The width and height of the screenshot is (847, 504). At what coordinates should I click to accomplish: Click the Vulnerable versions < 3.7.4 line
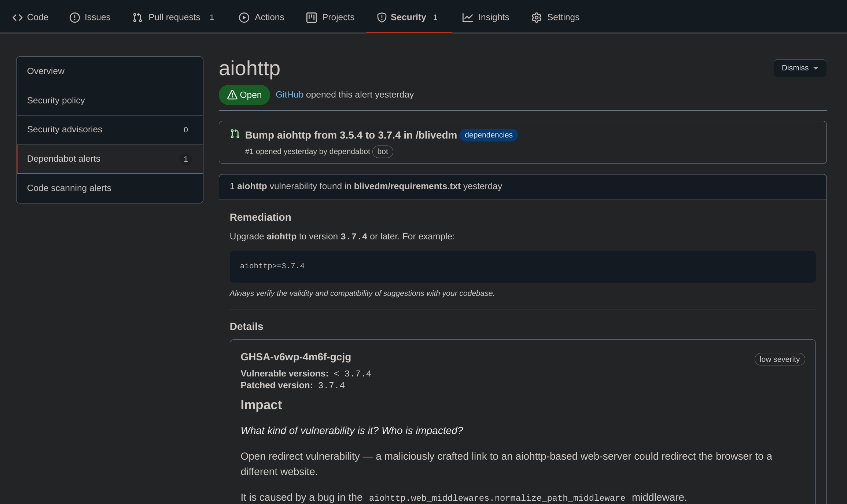pos(306,374)
